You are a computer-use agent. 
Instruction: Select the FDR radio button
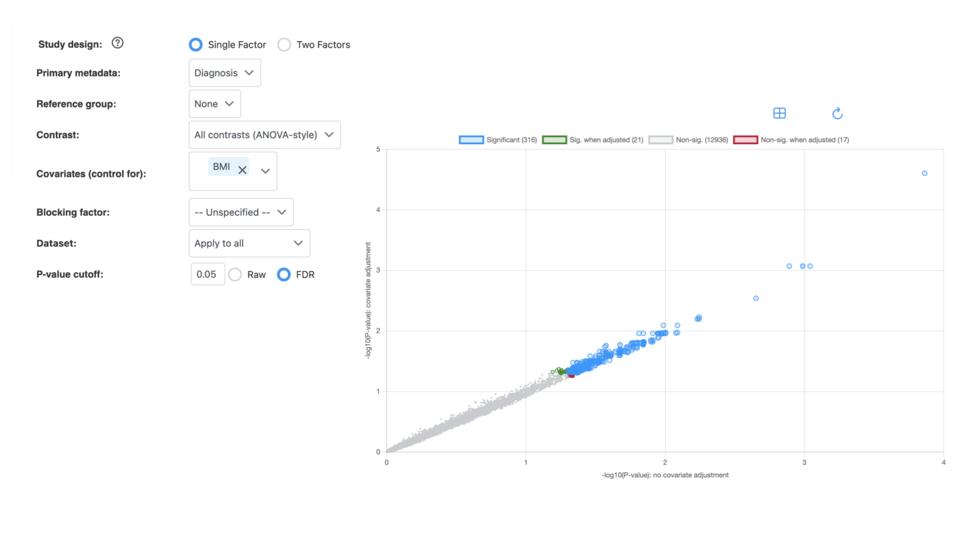point(284,274)
